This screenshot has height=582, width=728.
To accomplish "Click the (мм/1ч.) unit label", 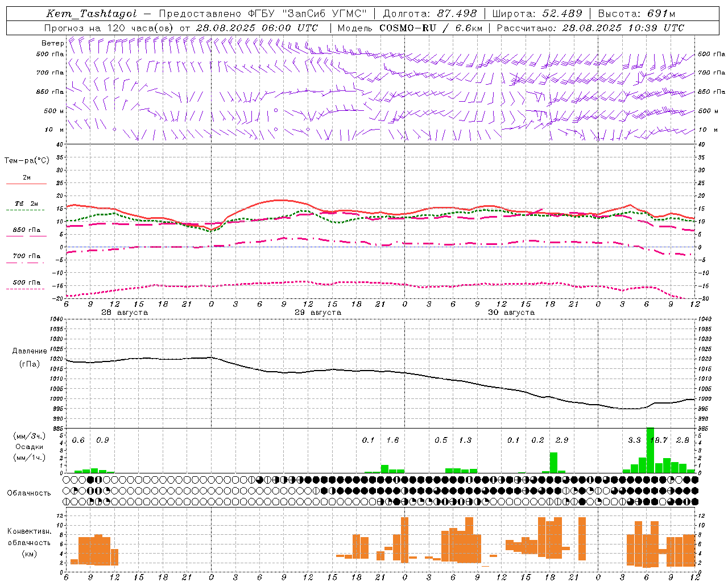I will click(29, 458).
